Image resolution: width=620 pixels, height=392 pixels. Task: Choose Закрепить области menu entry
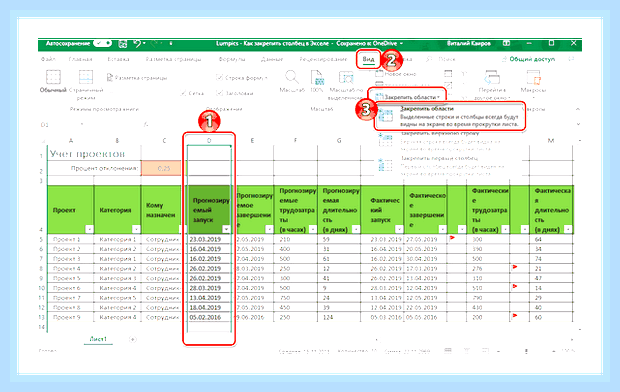(x=450, y=116)
